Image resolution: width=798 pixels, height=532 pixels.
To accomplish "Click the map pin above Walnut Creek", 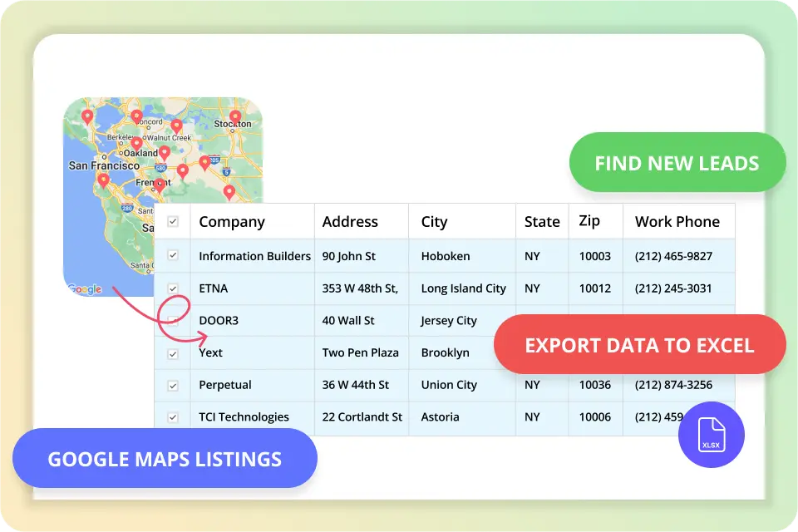I will pyautogui.click(x=176, y=126).
